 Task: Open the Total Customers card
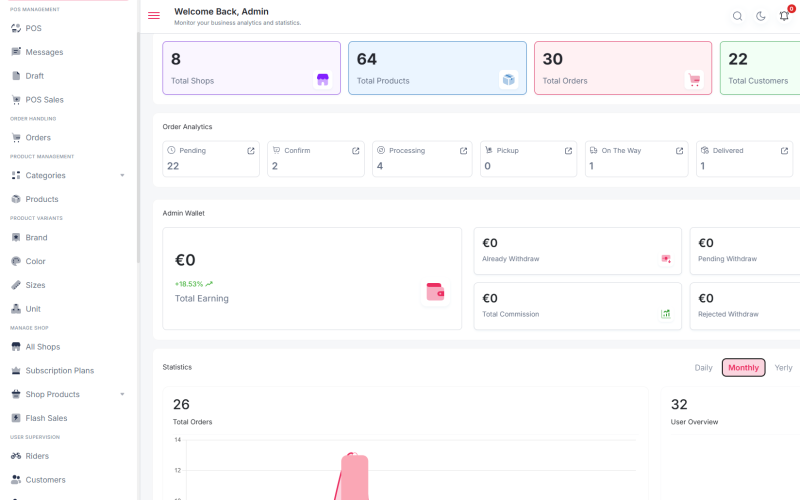760,68
